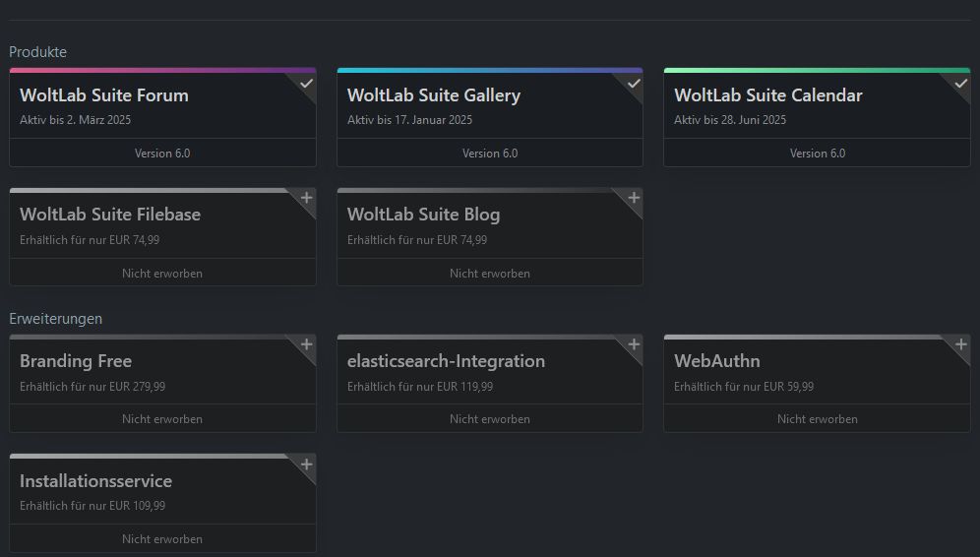Click 'Nicht erworben' under WoltLab Suite Filebase
980x557 pixels.
(162, 274)
